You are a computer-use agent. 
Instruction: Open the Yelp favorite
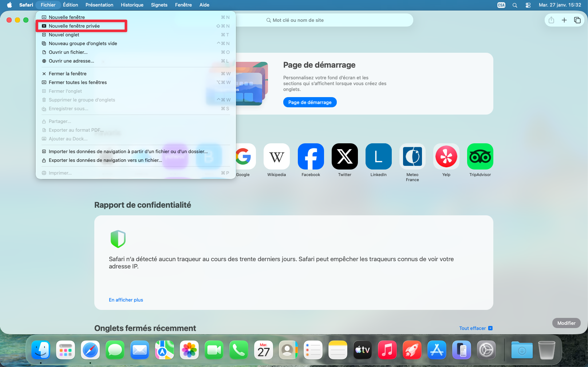446,156
